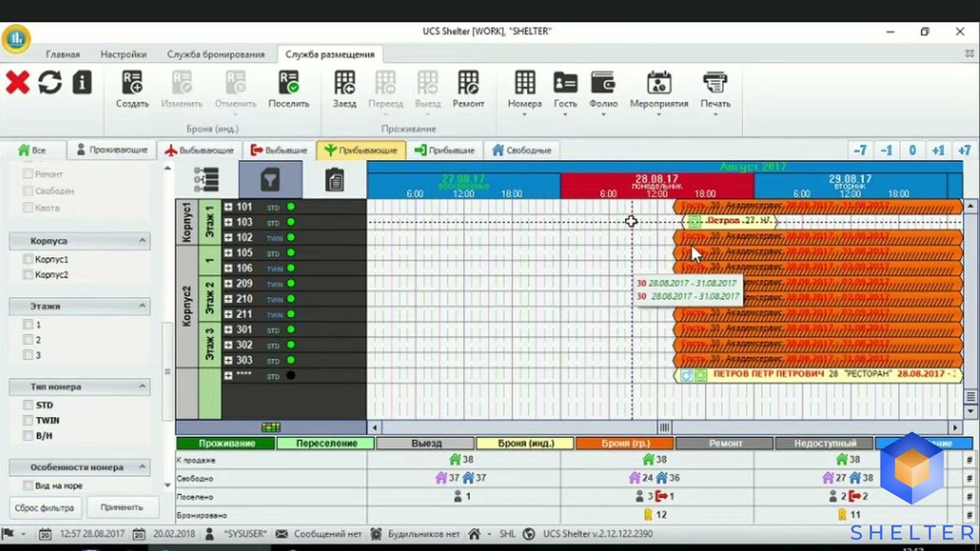The width and height of the screenshot is (980, 551).
Task: Click the house icon in status bar
Action: (x=475, y=534)
